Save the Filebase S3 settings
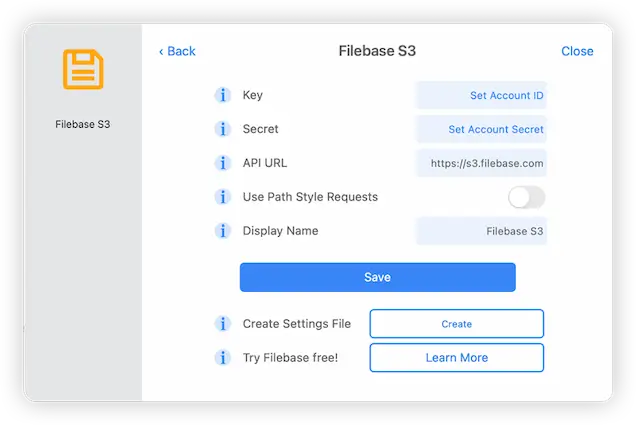 tap(378, 277)
